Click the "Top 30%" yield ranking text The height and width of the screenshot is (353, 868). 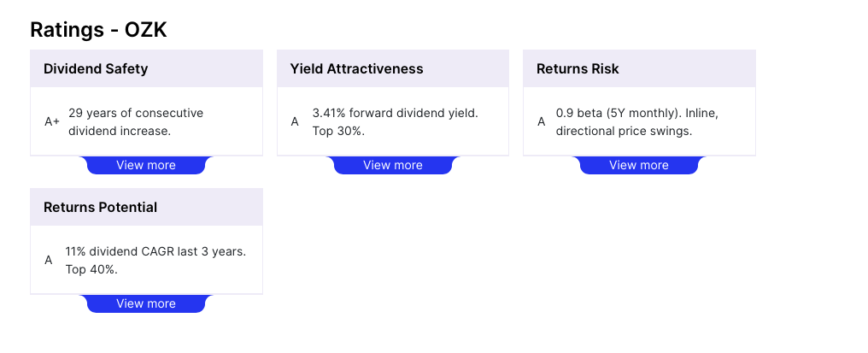click(338, 132)
